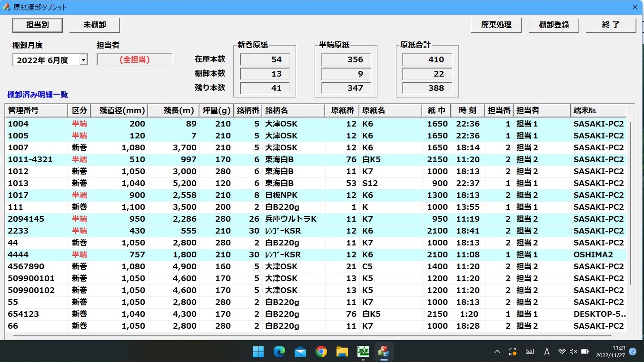Click the 棚卸登録 button

point(554,25)
